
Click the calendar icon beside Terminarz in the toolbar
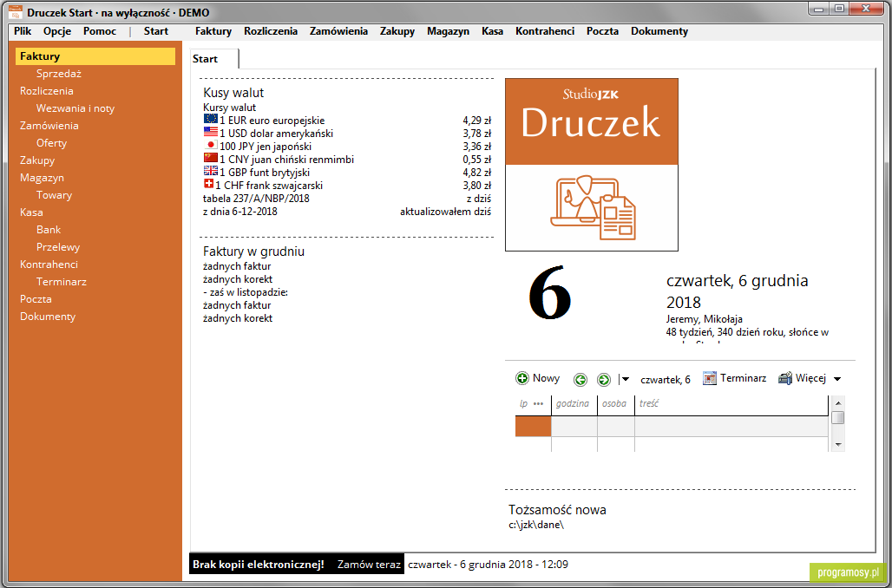(710, 378)
